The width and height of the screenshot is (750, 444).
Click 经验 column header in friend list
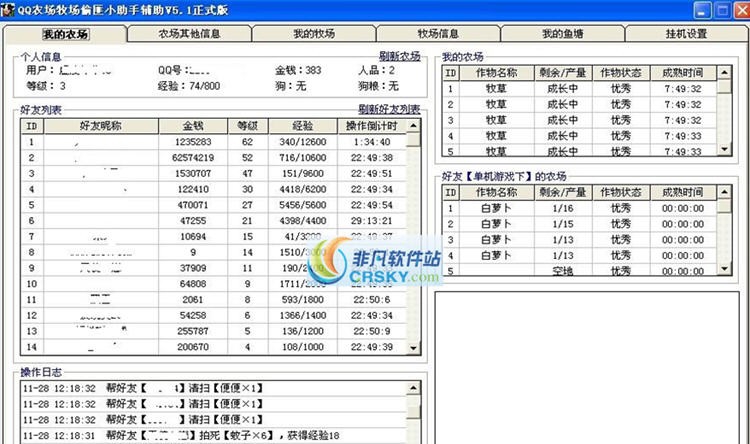click(x=303, y=126)
